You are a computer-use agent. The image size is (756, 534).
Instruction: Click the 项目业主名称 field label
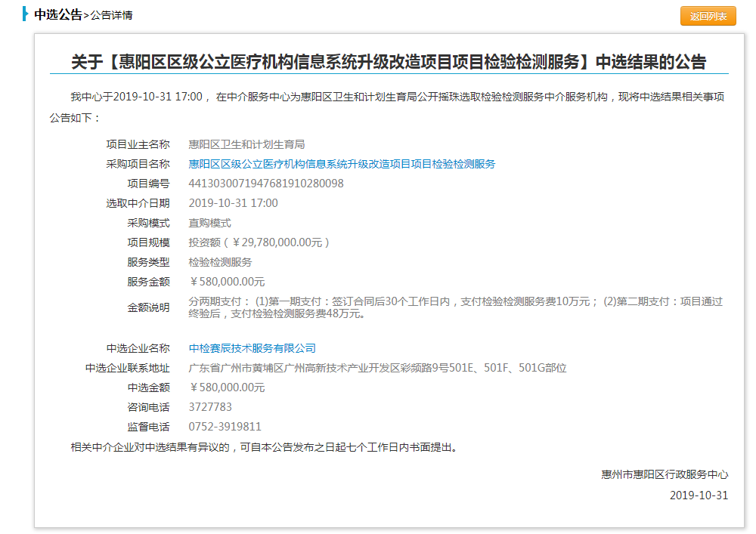138,144
